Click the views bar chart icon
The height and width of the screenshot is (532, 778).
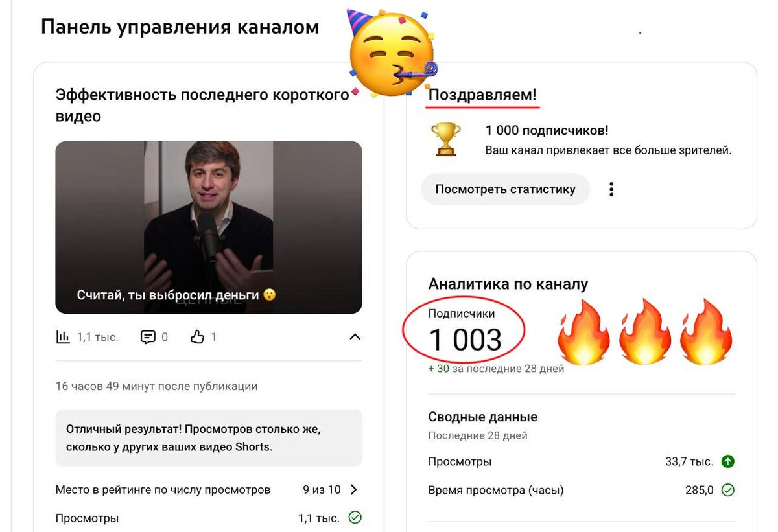[63, 337]
